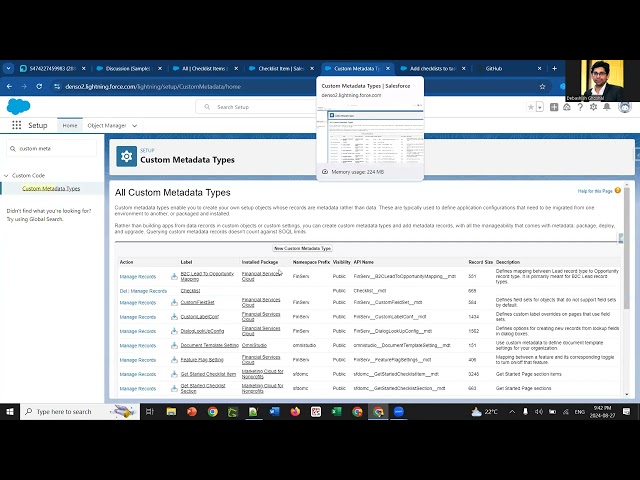Click download icon for Document Template Setting row
This screenshot has height=480, width=640.
tap(174, 345)
